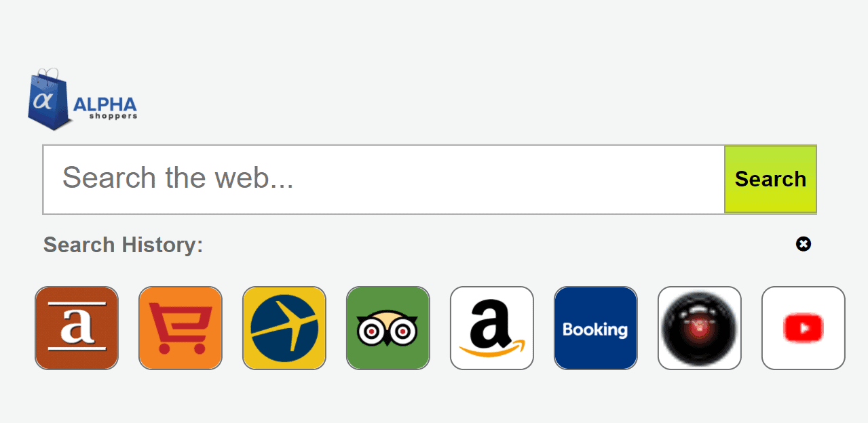868x423 pixels.
Task: Click the red YouTube play button
Action: 804,329
